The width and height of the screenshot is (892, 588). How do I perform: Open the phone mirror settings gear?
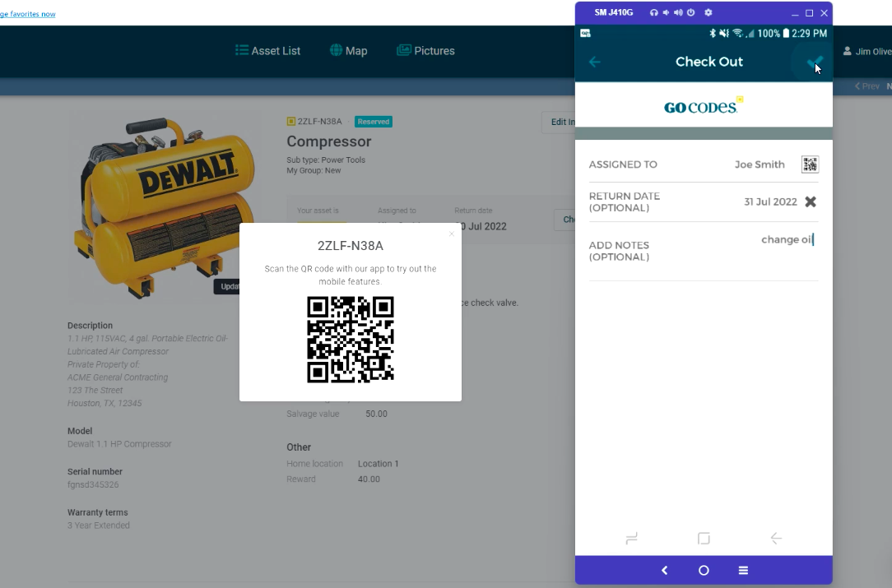(708, 12)
